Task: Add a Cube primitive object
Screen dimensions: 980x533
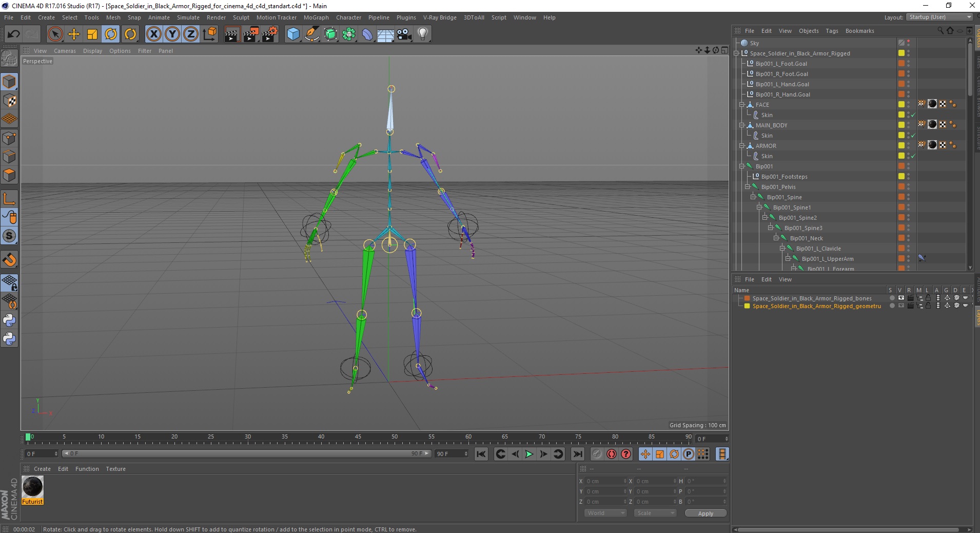Action: coord(293,34)
